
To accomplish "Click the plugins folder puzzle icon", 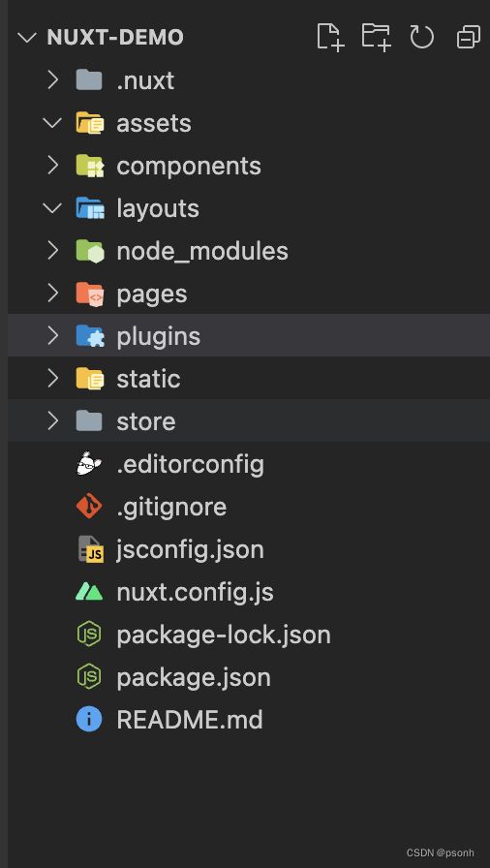I will [x=90, y=336].
